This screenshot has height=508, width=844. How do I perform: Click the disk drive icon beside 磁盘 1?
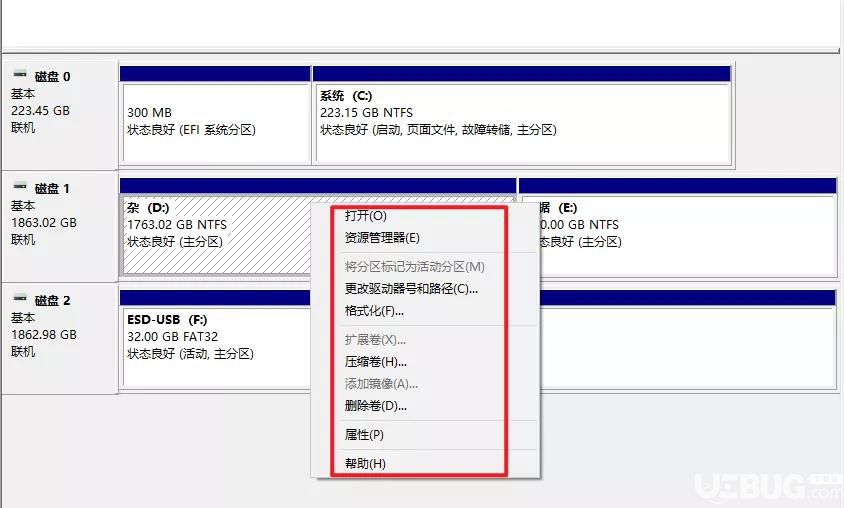[x=20, y=186]
